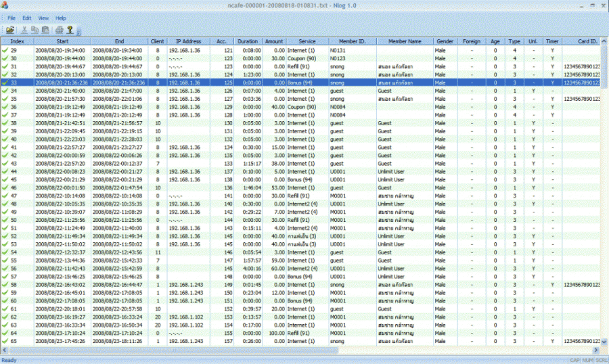The image size is (609, 364).
Task: Select 'Refill (91)' service in row 50
Action: [x=298, y=220]
